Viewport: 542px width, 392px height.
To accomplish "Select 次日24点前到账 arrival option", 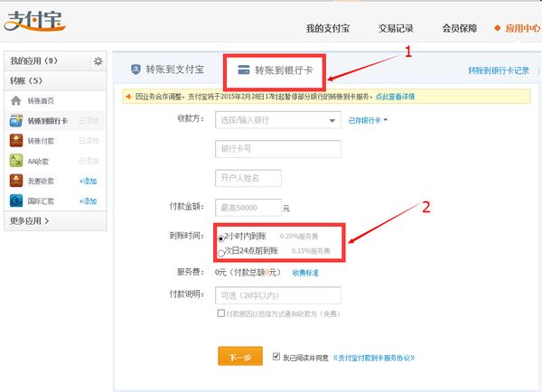I will tap(222, 251).
